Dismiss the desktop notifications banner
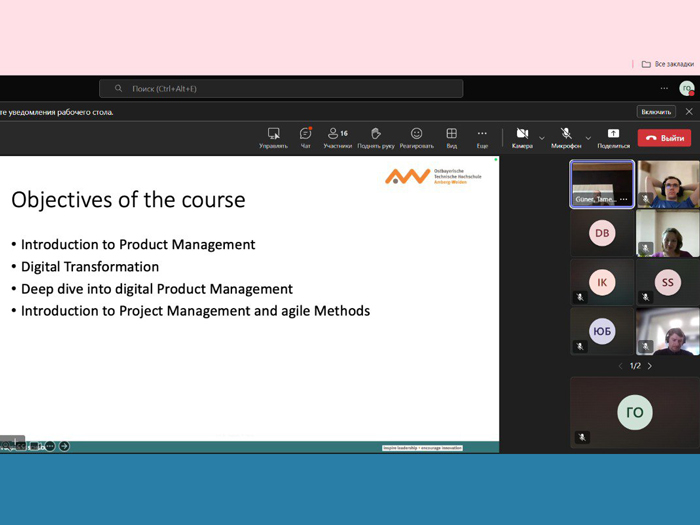The width and height of the screenshot is (700, 525). coord(688,112)
